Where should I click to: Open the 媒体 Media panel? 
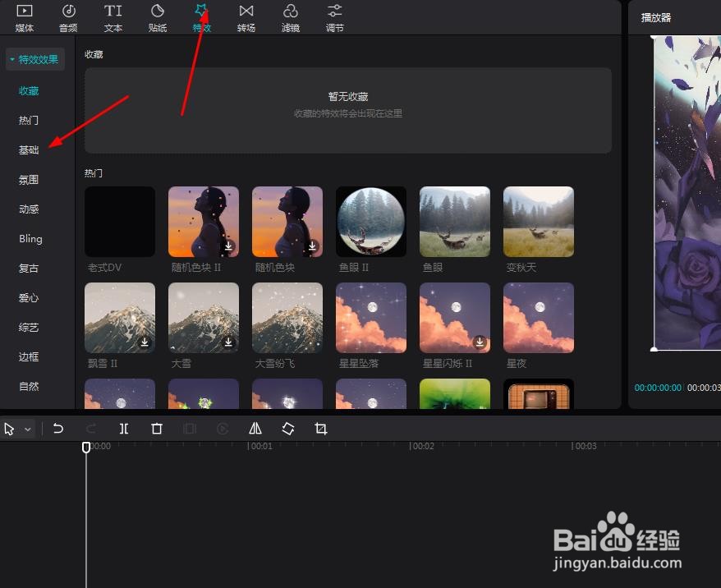[24, 17]
